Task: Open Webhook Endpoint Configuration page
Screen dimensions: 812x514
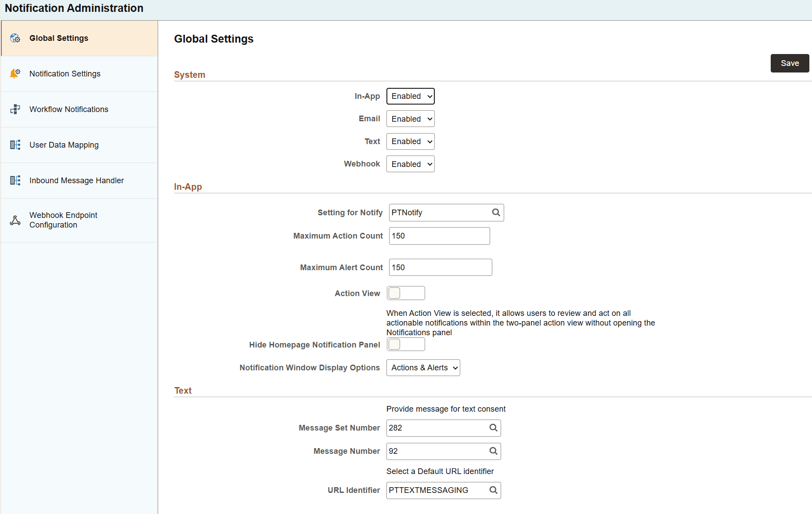Action: (x=79, y=220)
